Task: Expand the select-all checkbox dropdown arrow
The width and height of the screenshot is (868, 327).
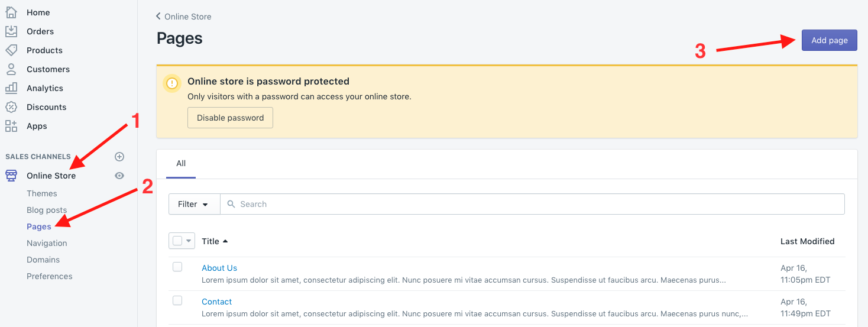Action: (189, 241)
